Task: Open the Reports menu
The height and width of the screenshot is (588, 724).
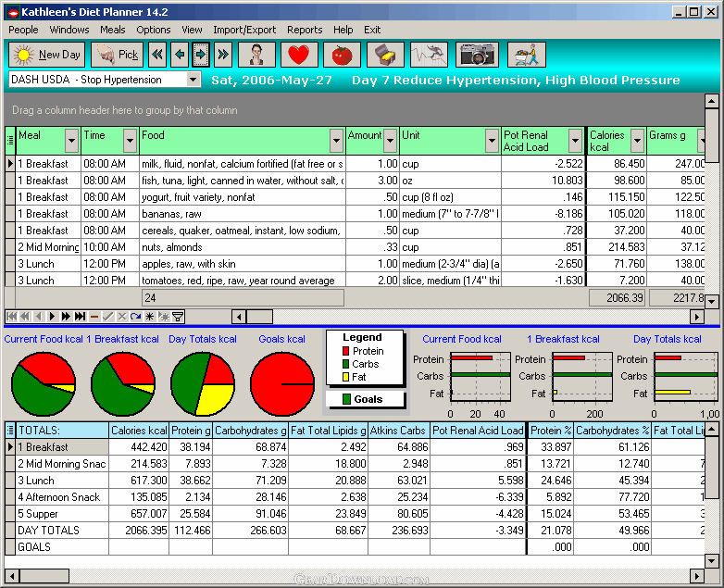Action: (x=305, y=30)
